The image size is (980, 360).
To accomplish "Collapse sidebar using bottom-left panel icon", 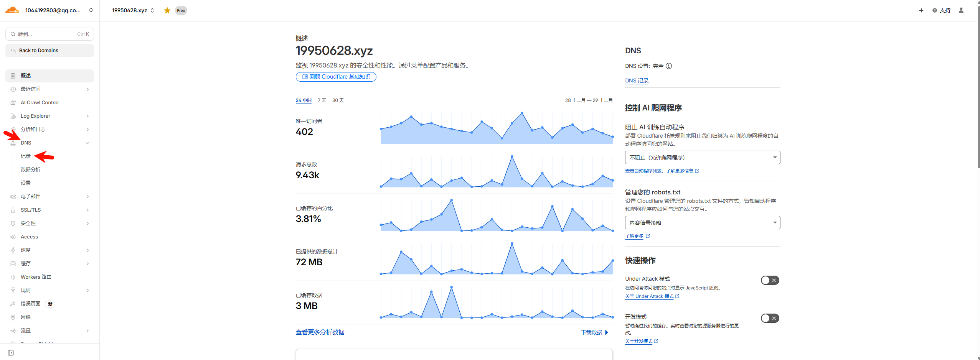I will click(x=11, y=352).
